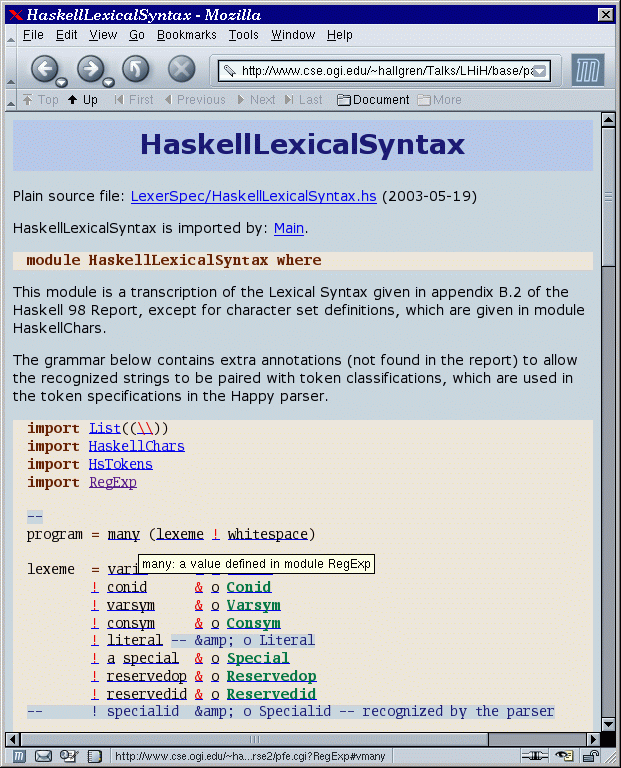Open Mail from the status bar icon

(44, 756)
